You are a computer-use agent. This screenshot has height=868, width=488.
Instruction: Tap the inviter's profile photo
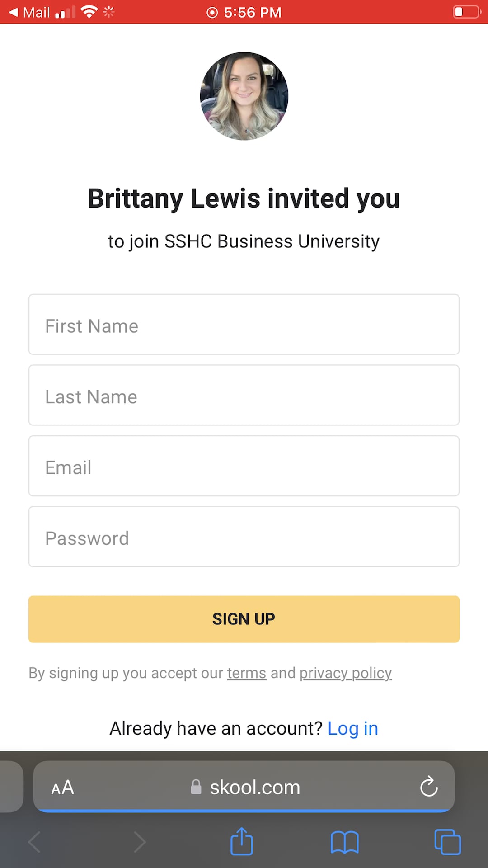(x=244, y=96)
